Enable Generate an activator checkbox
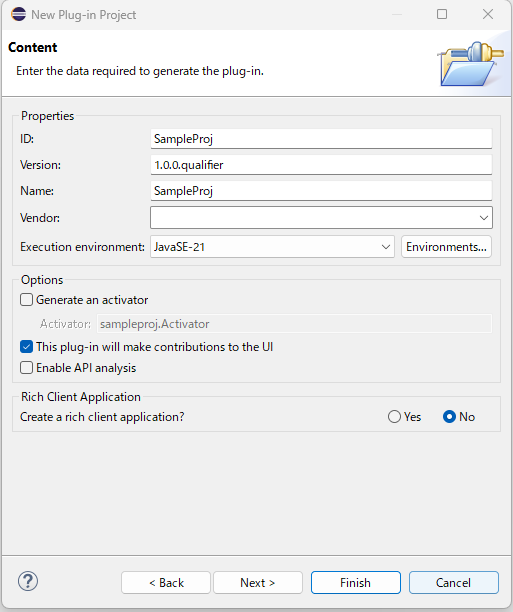The image size is (513, 612). 27,300
